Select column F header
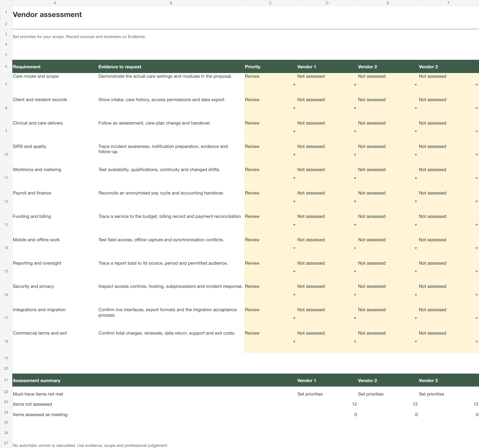Image resolution: width=479 pixels, height=448 pixels. tap(448, 3)
